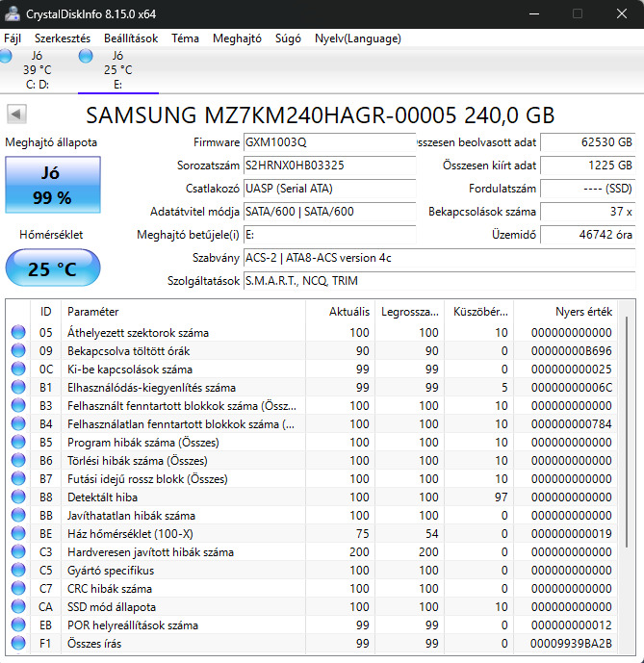Click the status orb of attribute F1
This screenshot has height=663, width=644.
(18, 643)
